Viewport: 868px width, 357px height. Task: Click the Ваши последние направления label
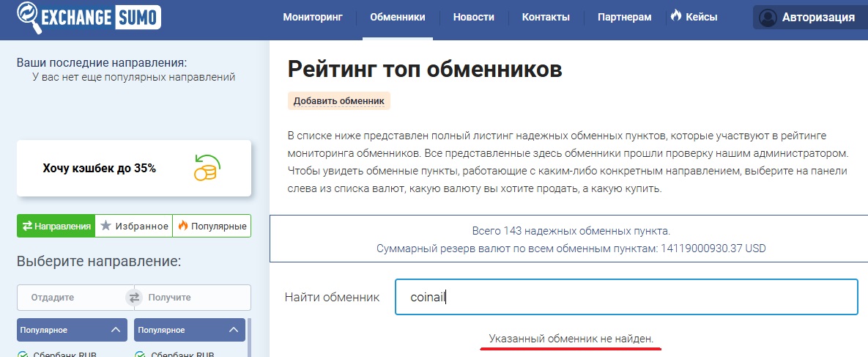tap(102, 62)
